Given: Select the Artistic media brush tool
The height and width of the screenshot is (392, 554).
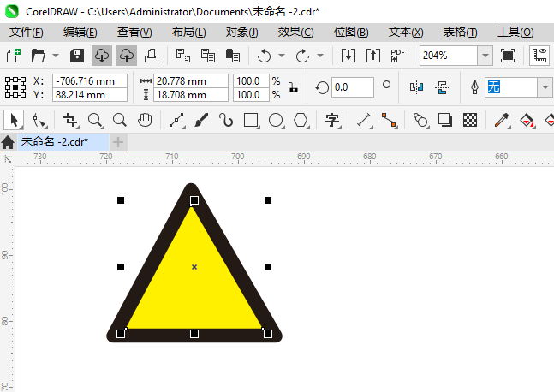Looking at the screenshot, I should pos(201,120).
